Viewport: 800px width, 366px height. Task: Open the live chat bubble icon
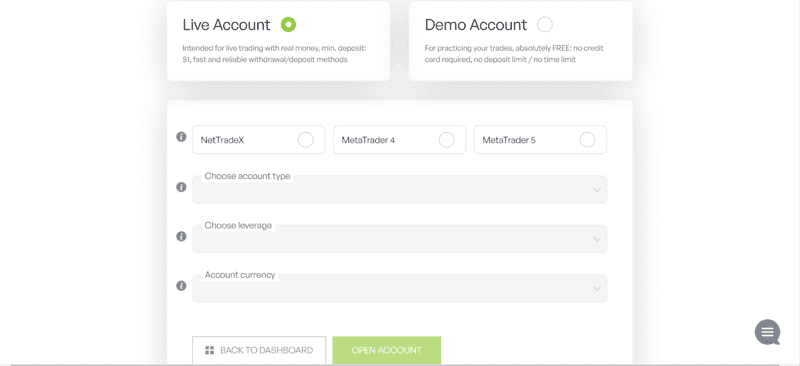pos(767,332)
